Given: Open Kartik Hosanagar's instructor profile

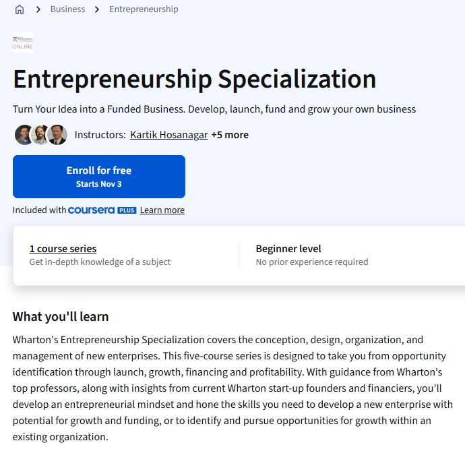Looking at the screenshot, I should pyautogui.click(x=168, y=135).
